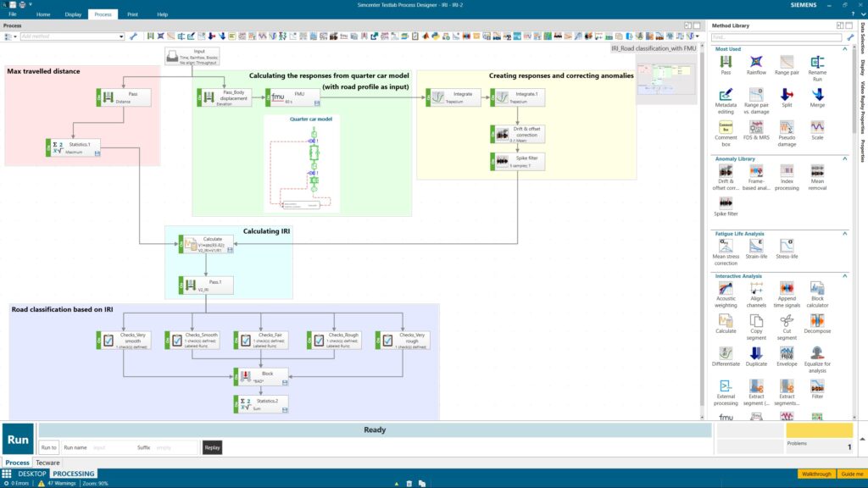Image resolution: width=868 pixels, height=488 pixels.
Task: Toggle On switch of Statistics.1 node
Action: [x=48, y=147]
